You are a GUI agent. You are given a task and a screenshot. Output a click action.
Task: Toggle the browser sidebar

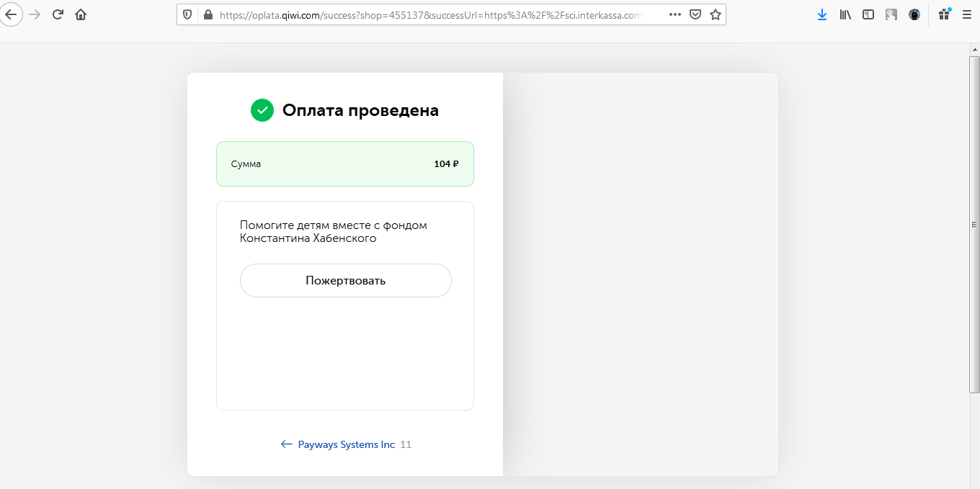(868, 14)
